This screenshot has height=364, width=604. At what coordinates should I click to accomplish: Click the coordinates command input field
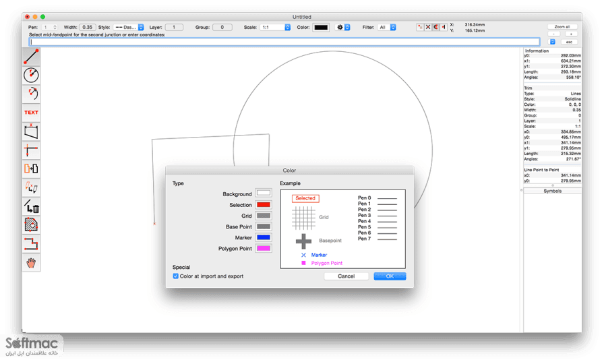pos(284,42)
